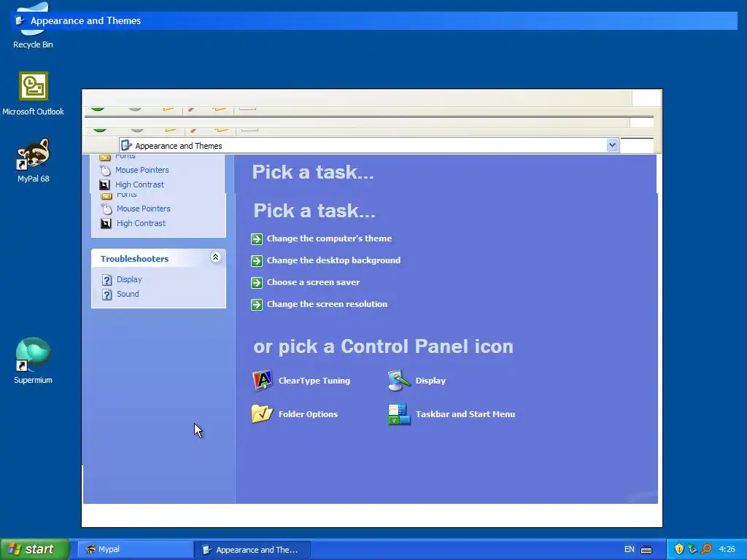
Task: Open the Display control panel icon
Action: point(417,381)
